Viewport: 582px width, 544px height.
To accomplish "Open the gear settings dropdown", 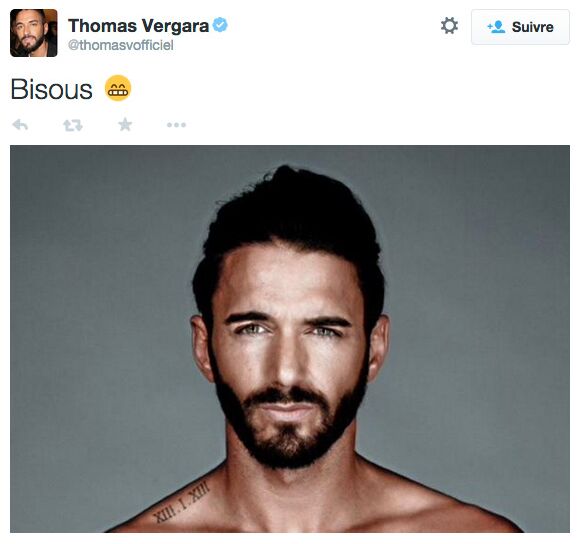I will pyautogui.click(x=449, y=26).
